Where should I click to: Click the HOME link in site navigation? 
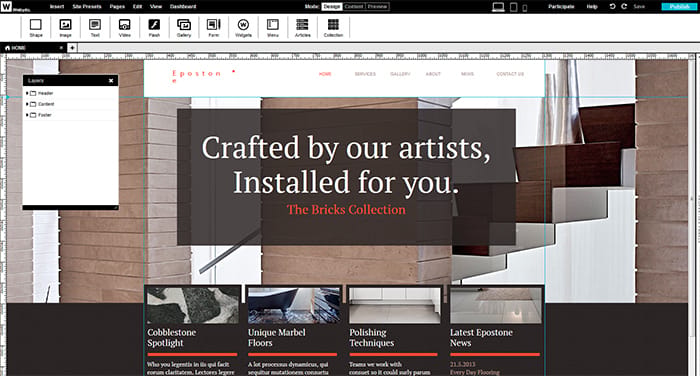point(325,74)
